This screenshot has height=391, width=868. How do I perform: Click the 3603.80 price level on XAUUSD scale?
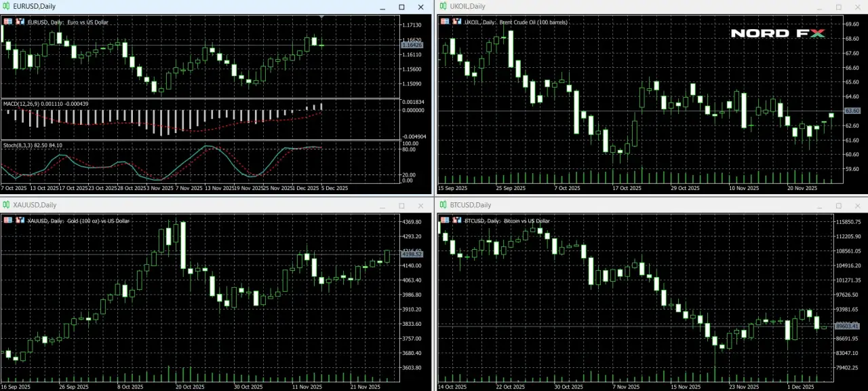click(x=412, y=368)
